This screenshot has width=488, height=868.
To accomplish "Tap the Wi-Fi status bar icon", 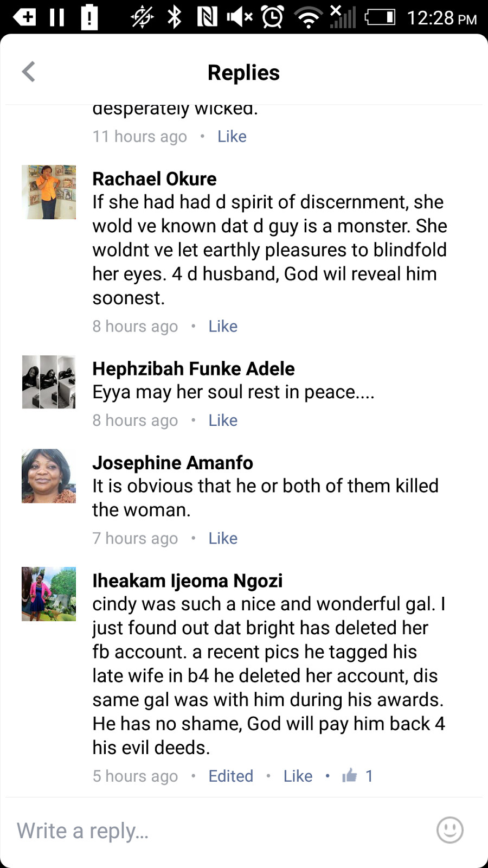I will tap(309, 17).
